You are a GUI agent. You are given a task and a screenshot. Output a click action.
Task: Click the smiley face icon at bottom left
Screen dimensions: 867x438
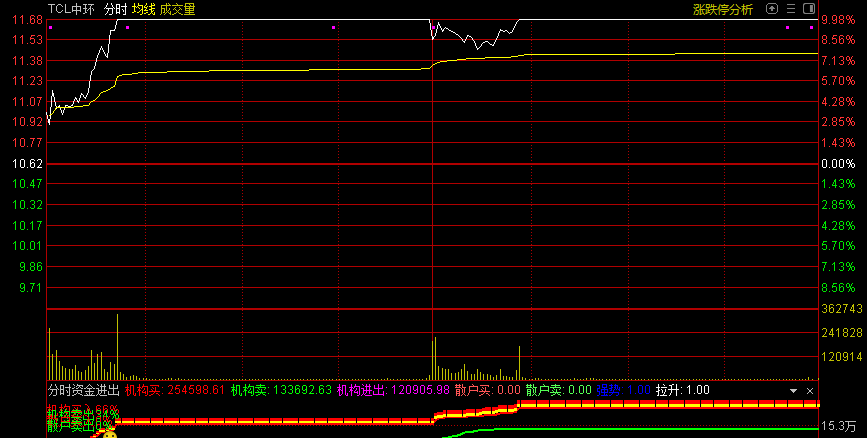click(111, 432)
